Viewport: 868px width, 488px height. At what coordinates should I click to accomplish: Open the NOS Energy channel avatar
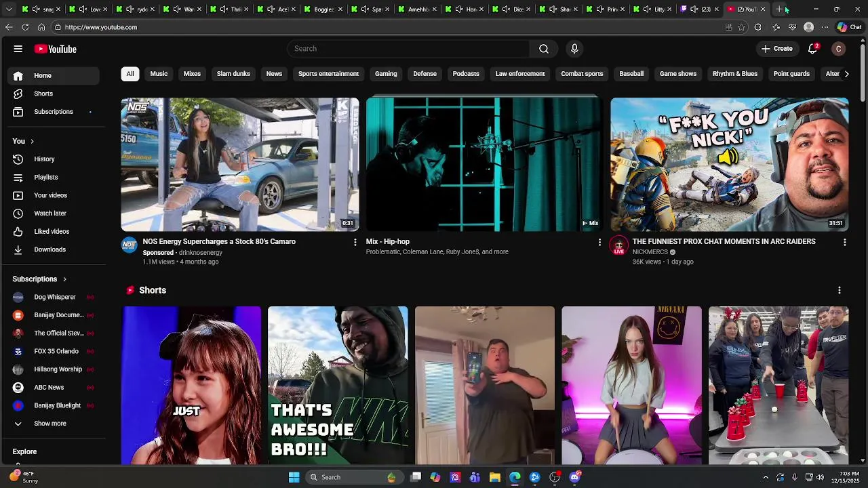[x=129, y=245]
